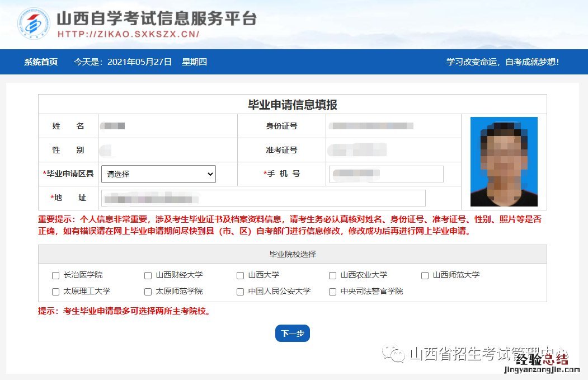This screenshot has width=588, height=380.
Task: Click the applicant's ID photo
Action: tap(504, 162)
